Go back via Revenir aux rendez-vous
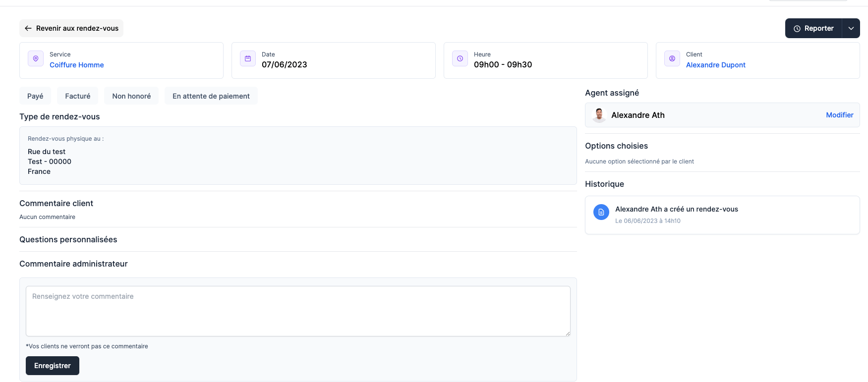Screen dimensions: 868x382 (77, 28)
